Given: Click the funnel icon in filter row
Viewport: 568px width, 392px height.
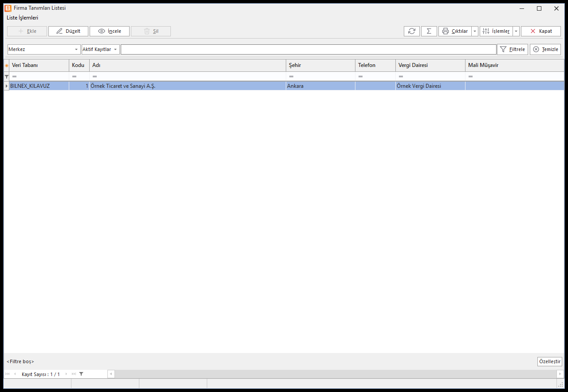Looking at the screenshot, I should (x=6, y=77).
